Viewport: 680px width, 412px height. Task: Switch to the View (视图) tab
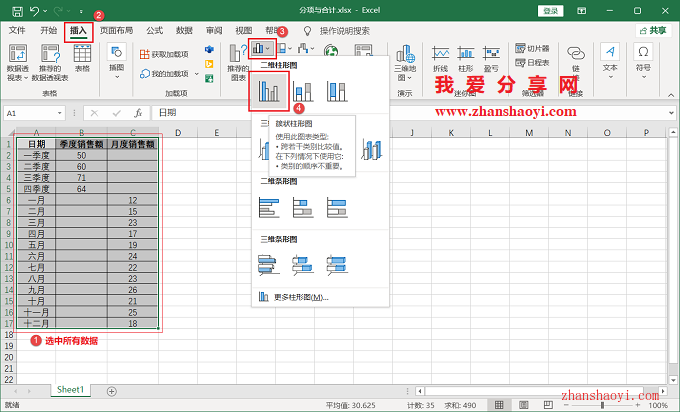coord(243,30)
